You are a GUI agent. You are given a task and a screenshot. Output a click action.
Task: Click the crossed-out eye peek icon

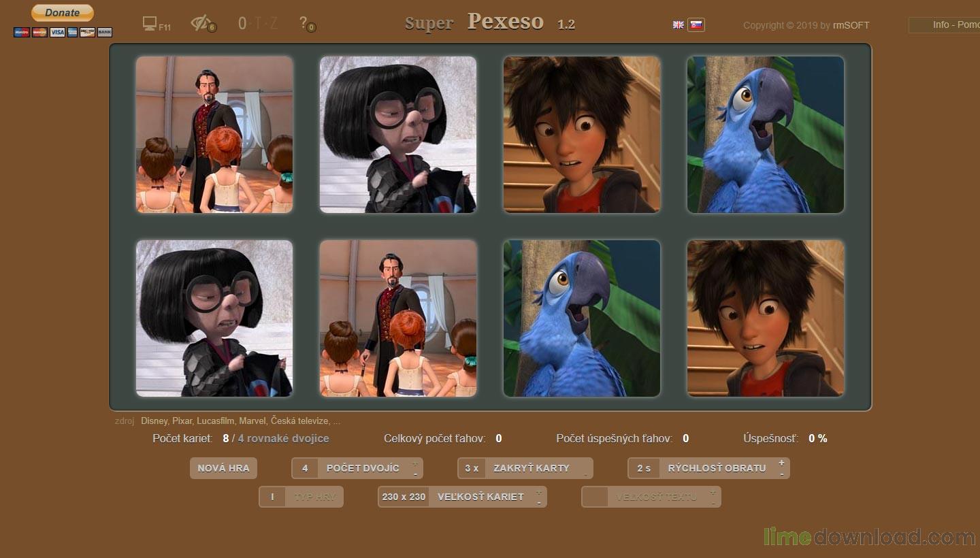click(201, 23)
